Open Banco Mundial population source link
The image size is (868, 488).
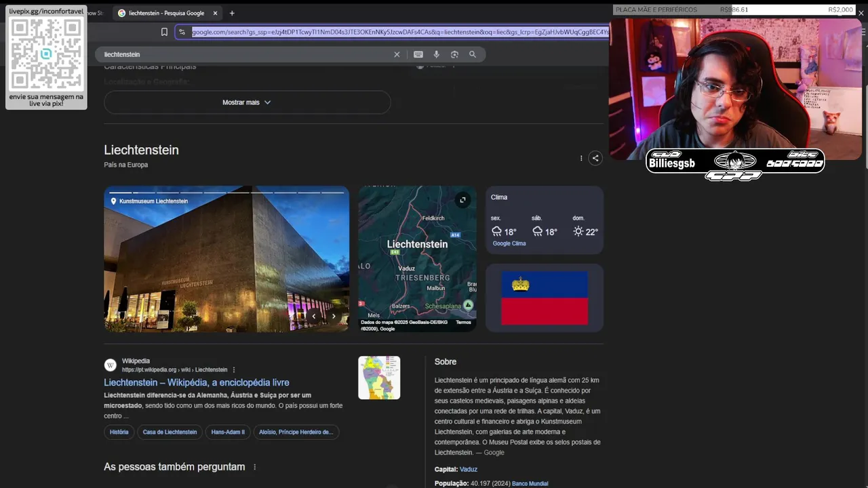[530, 483]
